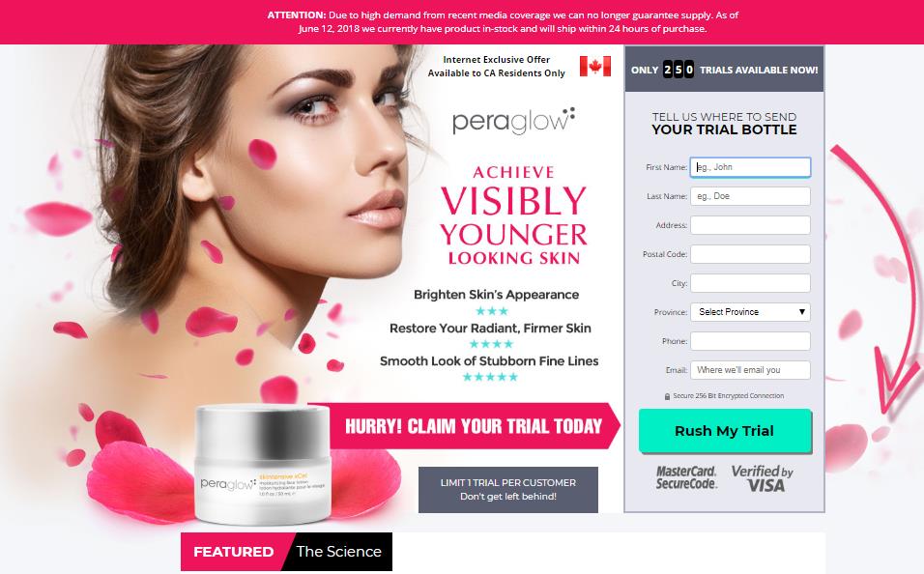924x574 pixels.
Task: Click the Phone number field
Action: pyautogui.click(x=750, y=341)
